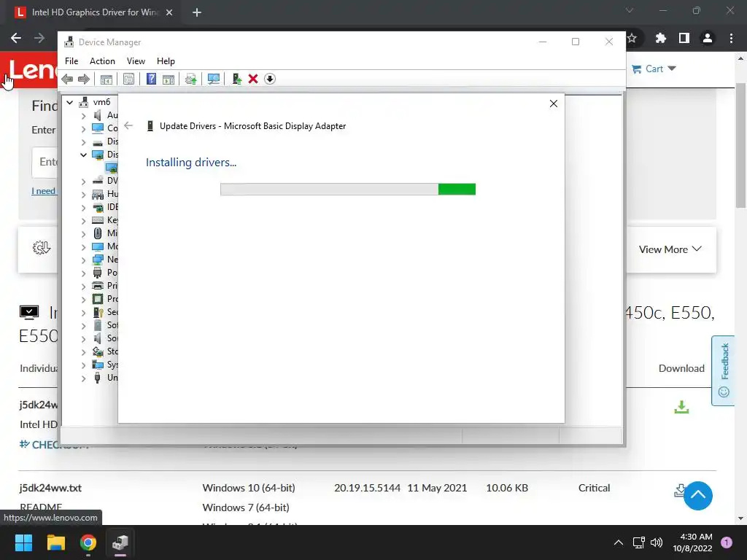Screen dimensions: 747x560
Task: Collapse the vm6 root tree node
Action: pos(70,102)
